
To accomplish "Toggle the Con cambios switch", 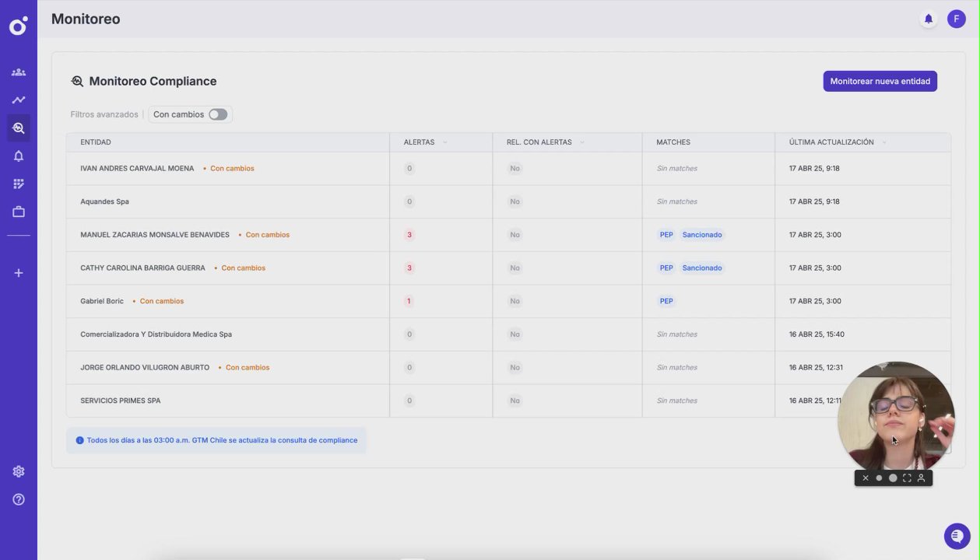I will point(218,114).
